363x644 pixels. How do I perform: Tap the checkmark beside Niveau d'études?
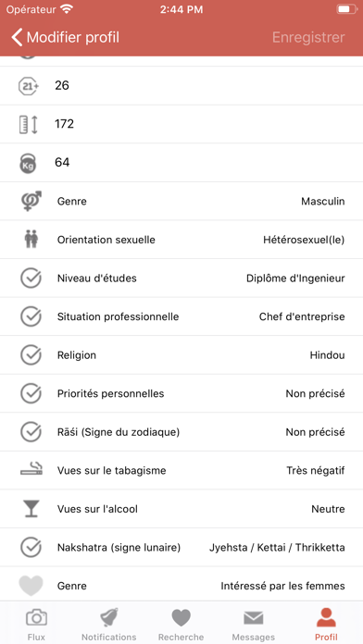click(31, 279)
